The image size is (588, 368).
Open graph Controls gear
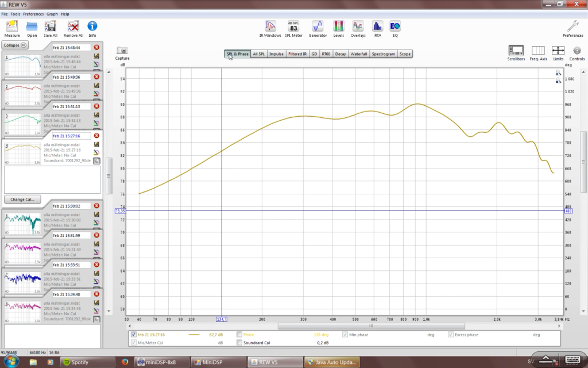[577, 52]
